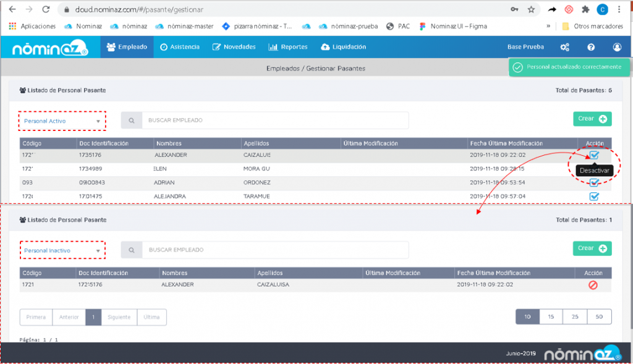Select page 1 in pagination
This screenshot has height=364, width=633.
point(93,317)
